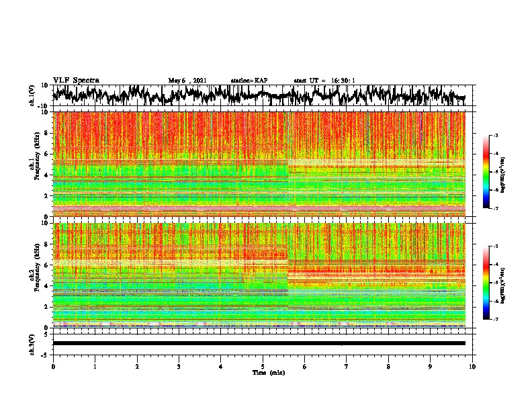Click the "6" tick on Time axis
Screen dimensions: 532x411
coord(305,367)
